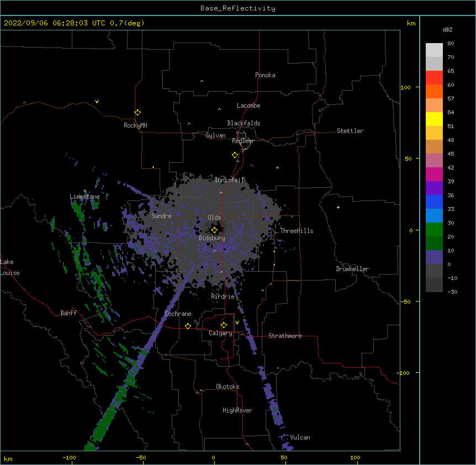Click the yellow marker south of RedDeer
The width and height of the screenshot is (476, 465).
click(x=235, y=155)
